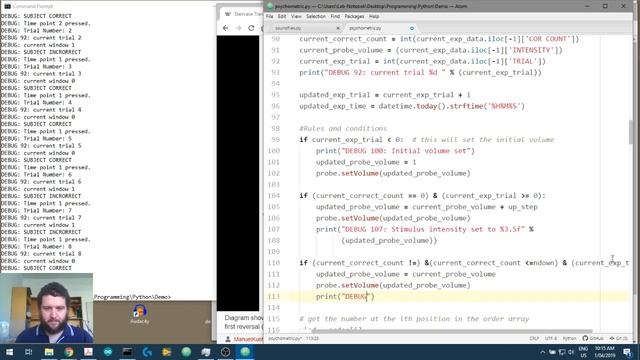Open Task View in the taskbar
Screen dimensions: 640x360
tap(29, 352)
